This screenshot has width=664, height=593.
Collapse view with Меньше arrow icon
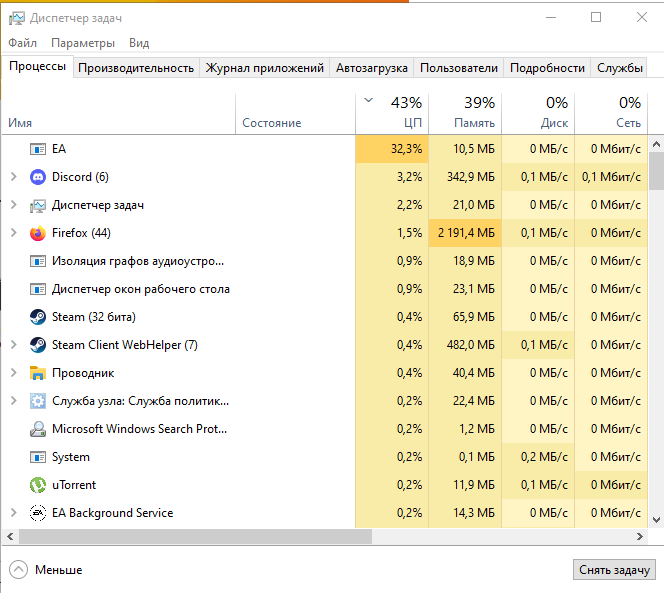coord(18,570)
